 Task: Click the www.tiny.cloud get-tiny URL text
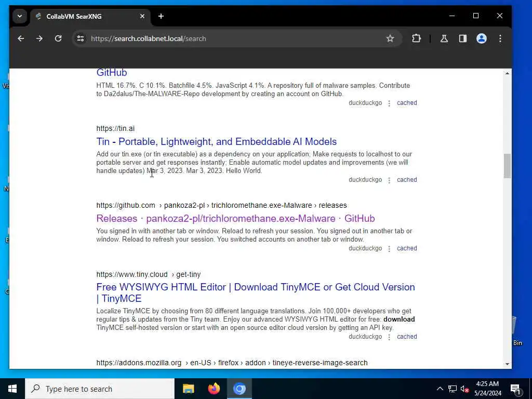(x=149, y=274)
